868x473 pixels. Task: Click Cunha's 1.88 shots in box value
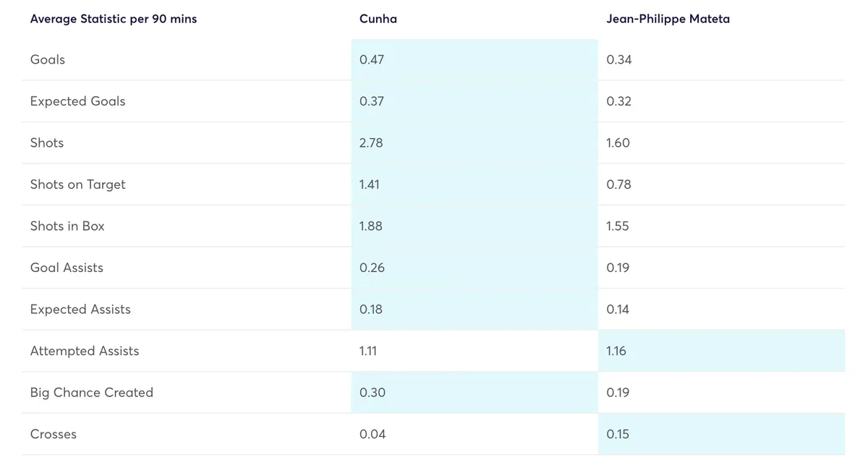coord(371,226)
